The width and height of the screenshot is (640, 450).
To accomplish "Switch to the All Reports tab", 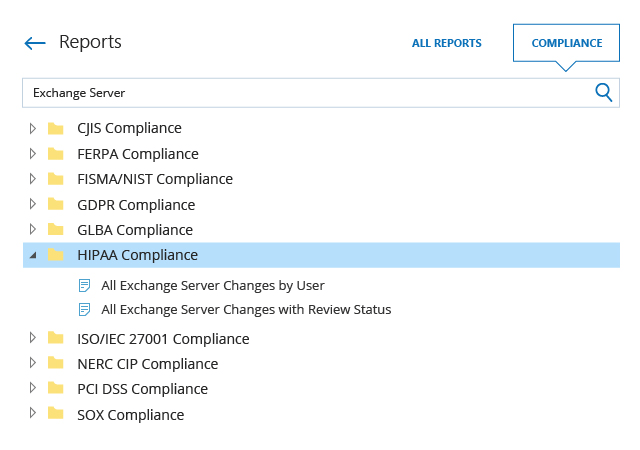I will [446, 43].
